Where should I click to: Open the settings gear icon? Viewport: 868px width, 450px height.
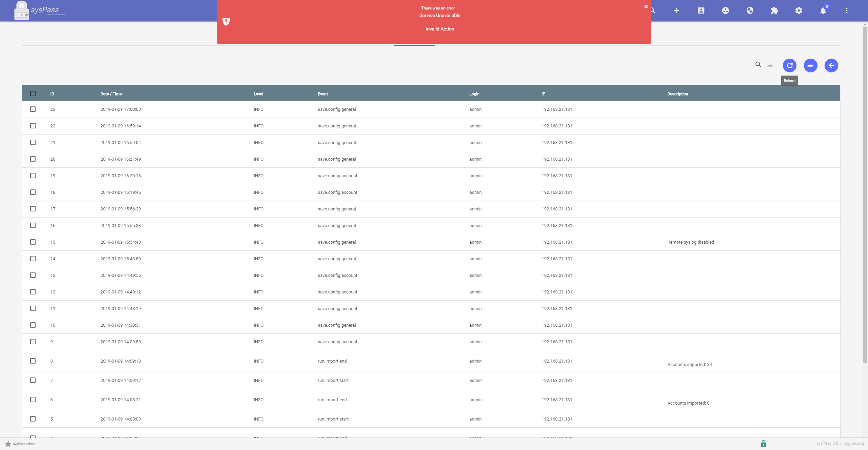click(x=798, y=11)
